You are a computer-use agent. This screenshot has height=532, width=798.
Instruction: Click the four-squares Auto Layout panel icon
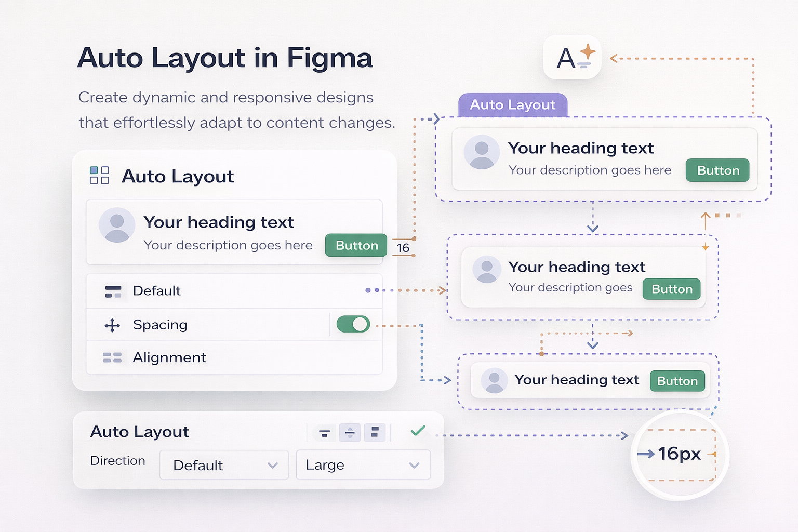coord(99,176)
